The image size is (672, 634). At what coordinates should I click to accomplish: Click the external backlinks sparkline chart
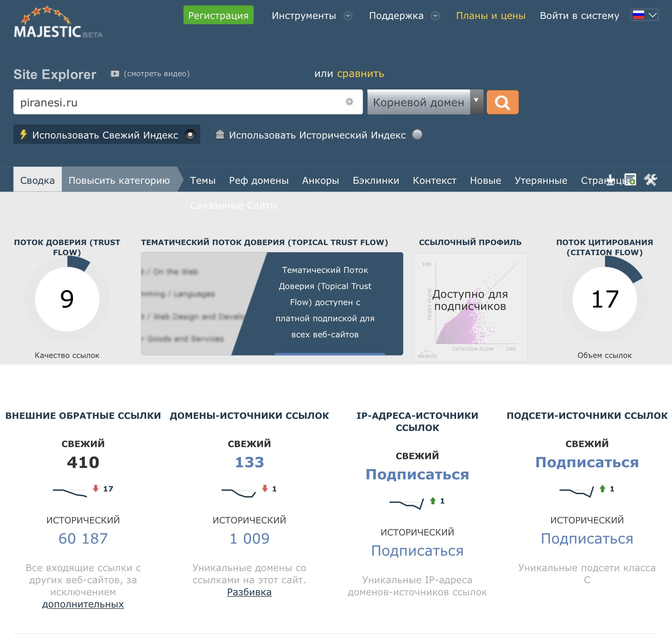(70, 493)
